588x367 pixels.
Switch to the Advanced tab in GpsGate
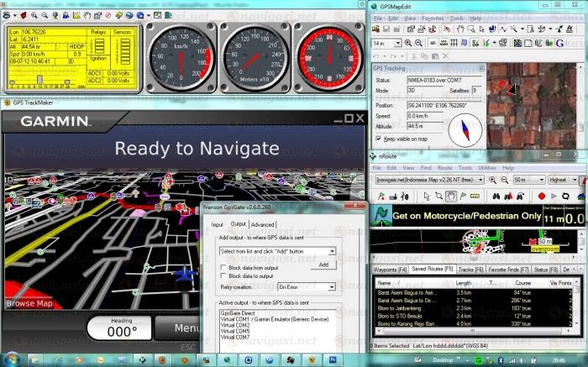tap(263, 224)
